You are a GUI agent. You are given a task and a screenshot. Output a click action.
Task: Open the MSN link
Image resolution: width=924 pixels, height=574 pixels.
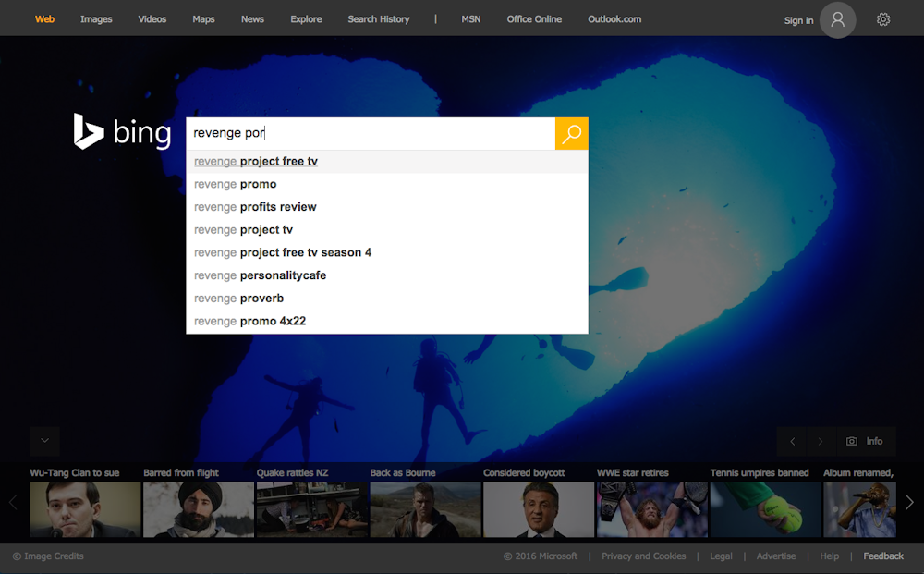(471, 18)
